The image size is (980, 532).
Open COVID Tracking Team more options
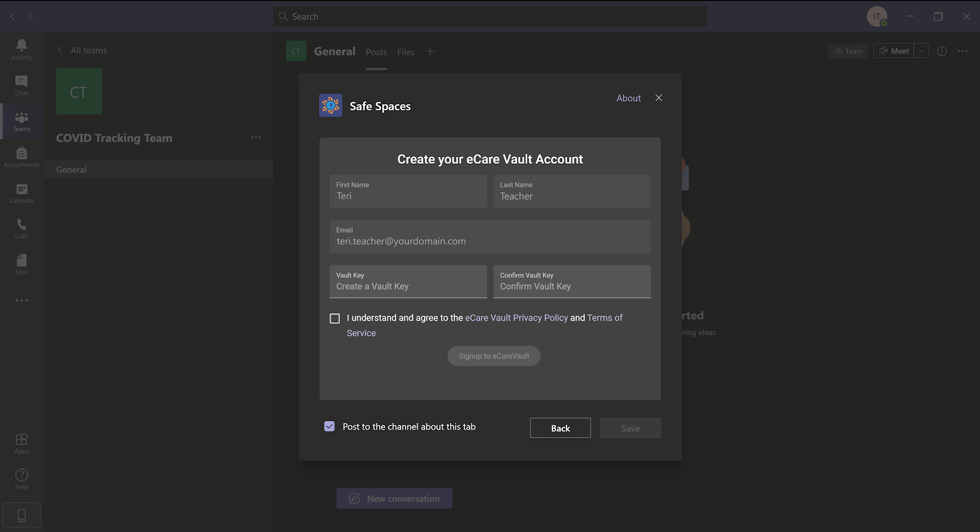pos(256,137)
